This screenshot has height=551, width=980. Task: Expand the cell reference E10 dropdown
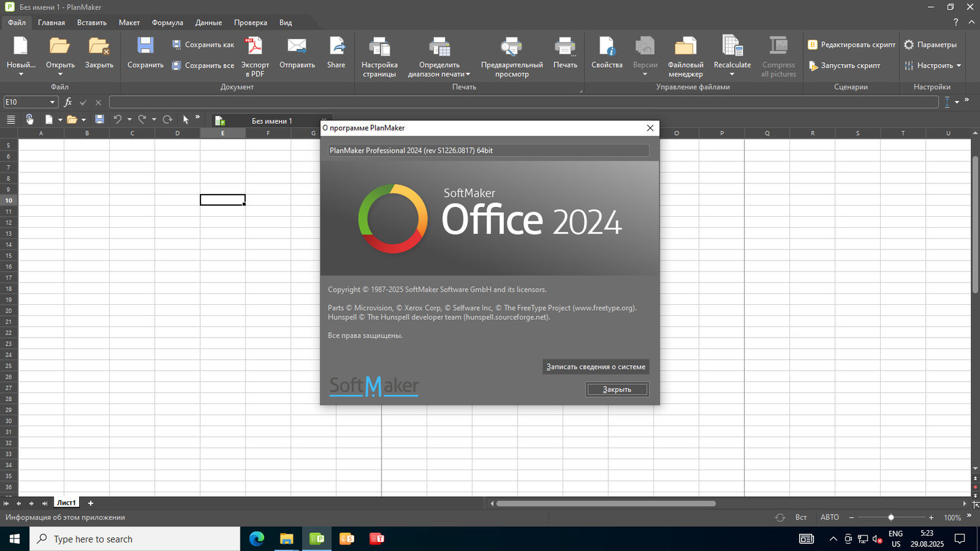52,102
